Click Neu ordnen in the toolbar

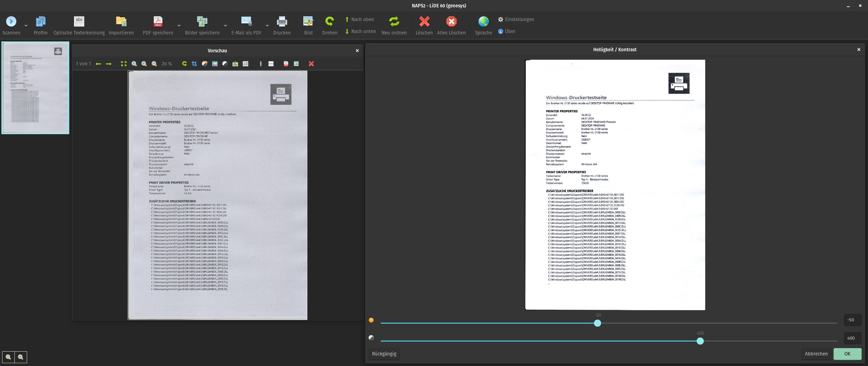pos(394,25)
